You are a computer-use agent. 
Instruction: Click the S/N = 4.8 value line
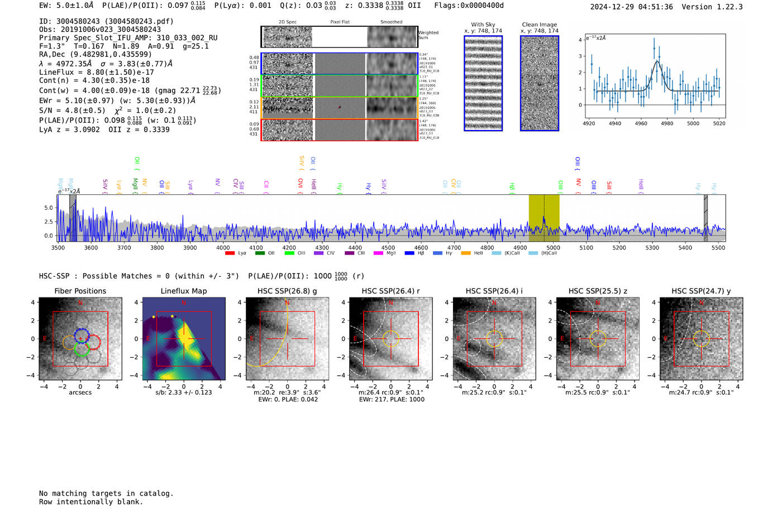point(108,111)
